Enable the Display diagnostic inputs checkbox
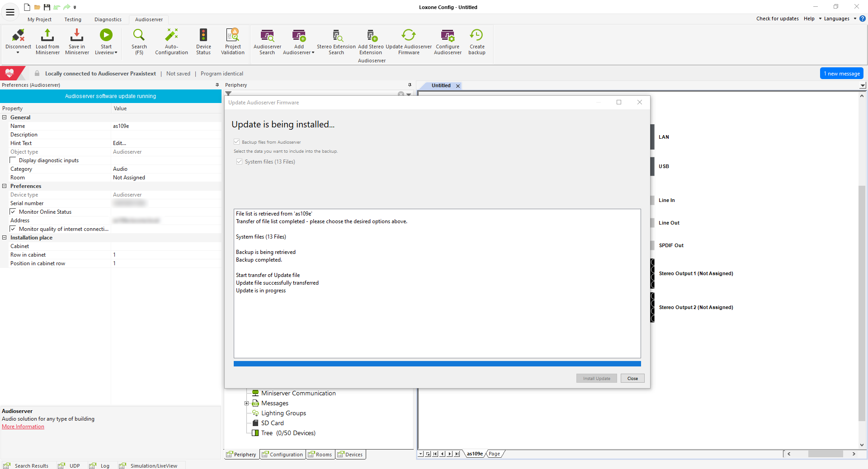Viewport: 868px width, 469px height. coord(13,160)
